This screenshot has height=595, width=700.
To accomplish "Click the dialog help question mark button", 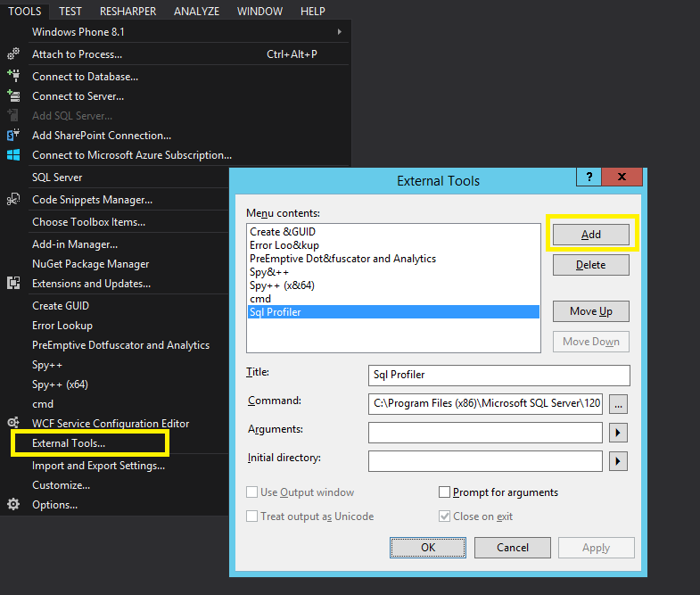I will point(589,177).
